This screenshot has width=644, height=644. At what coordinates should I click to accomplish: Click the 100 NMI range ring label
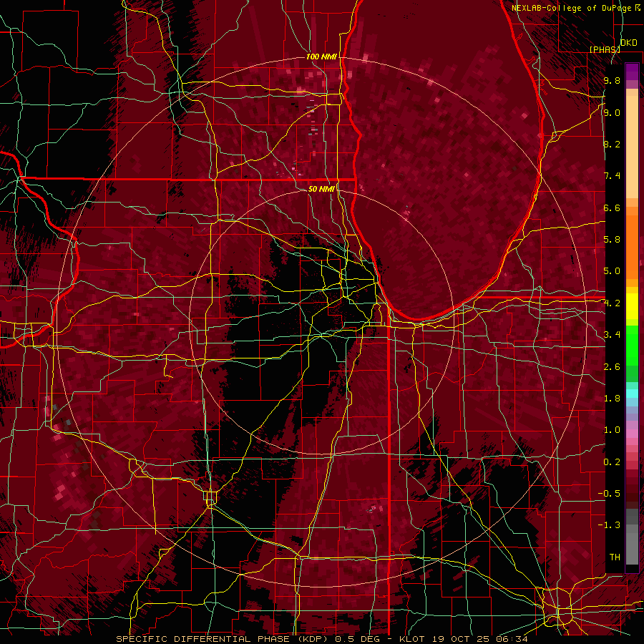321,57
